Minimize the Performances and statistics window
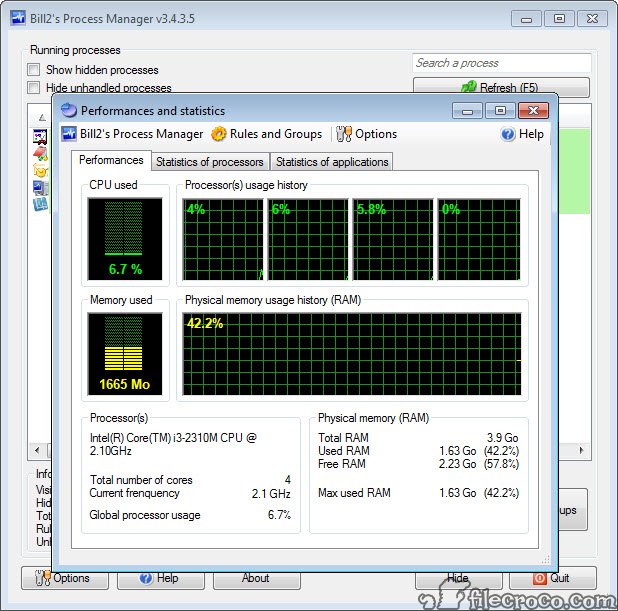Viewport: 618px width, 611px height. [467, 111]
